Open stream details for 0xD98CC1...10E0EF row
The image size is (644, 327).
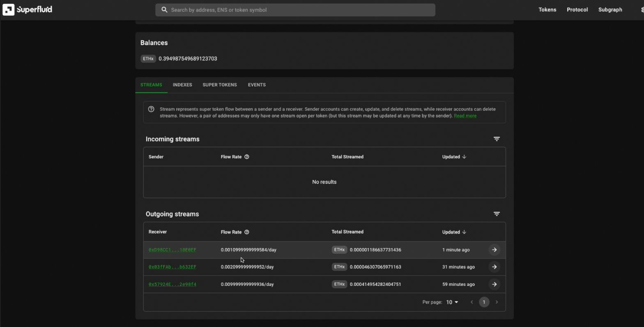click(494, 250)
